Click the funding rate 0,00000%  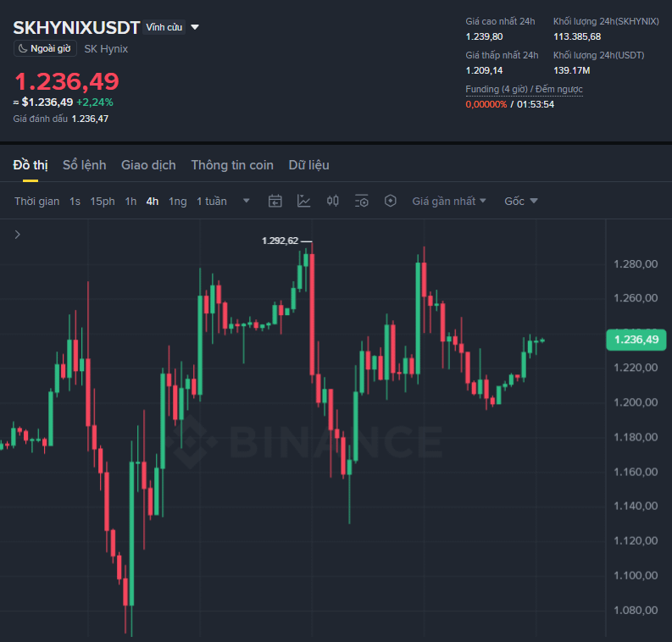click(x=486, y=104)
